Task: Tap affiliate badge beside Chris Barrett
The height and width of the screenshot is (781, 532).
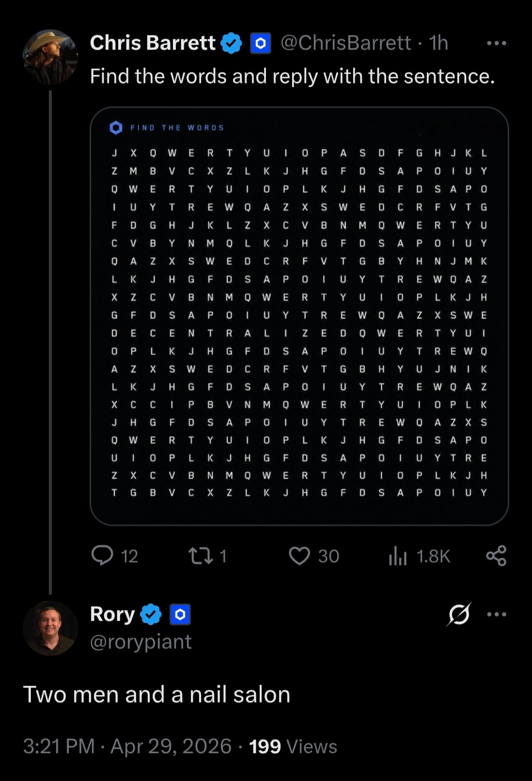Action: pyautogui.click(x=260, y=44)
